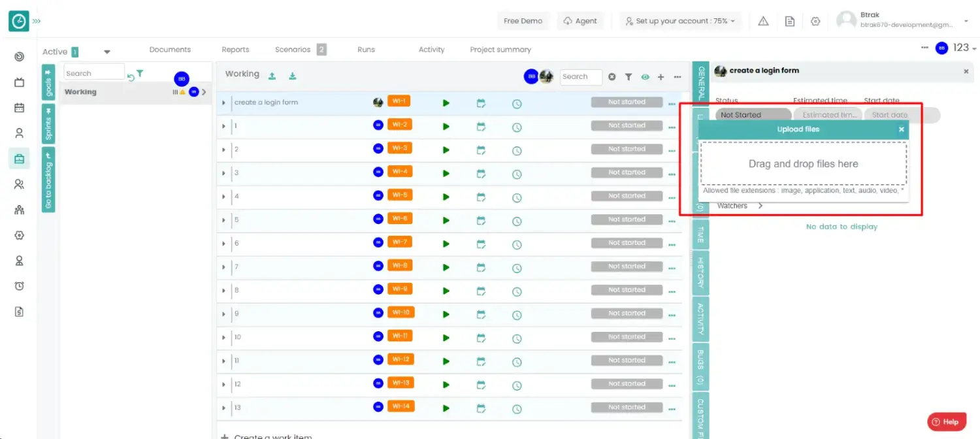The height and width of the screenshot is (439, 980).
Task: Click the reset refresh icon beside goal search
Action: coord(131,77)
